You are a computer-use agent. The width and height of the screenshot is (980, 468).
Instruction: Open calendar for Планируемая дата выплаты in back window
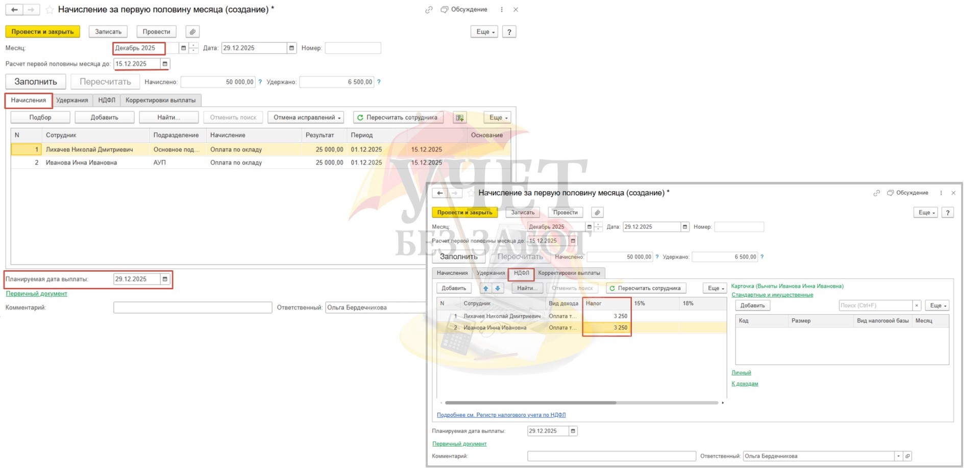click(x=165, y=279)
